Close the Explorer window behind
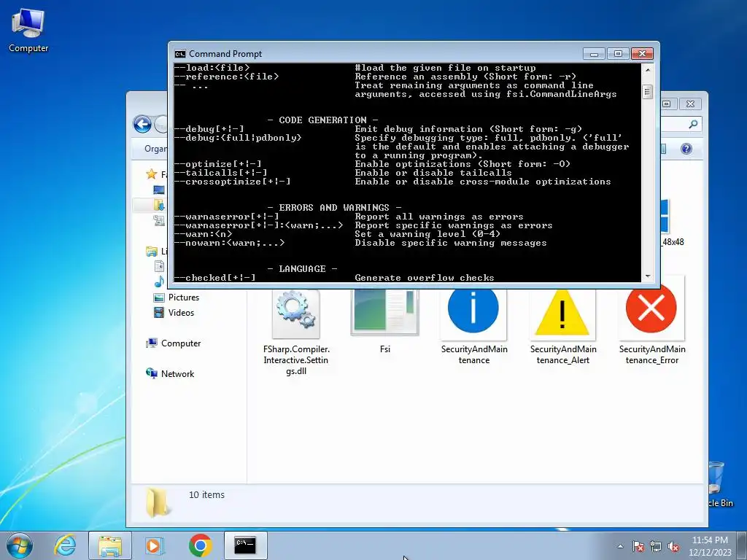 690,104
